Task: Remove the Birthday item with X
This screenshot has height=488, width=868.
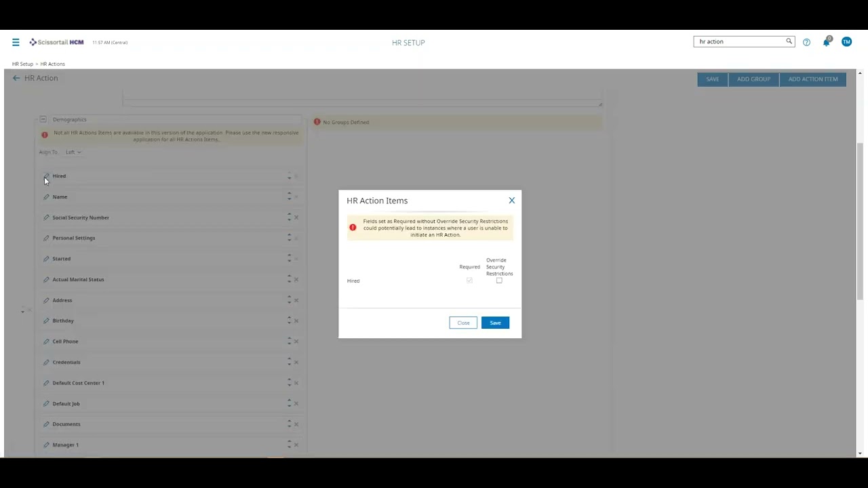Action: click(296, 321)
